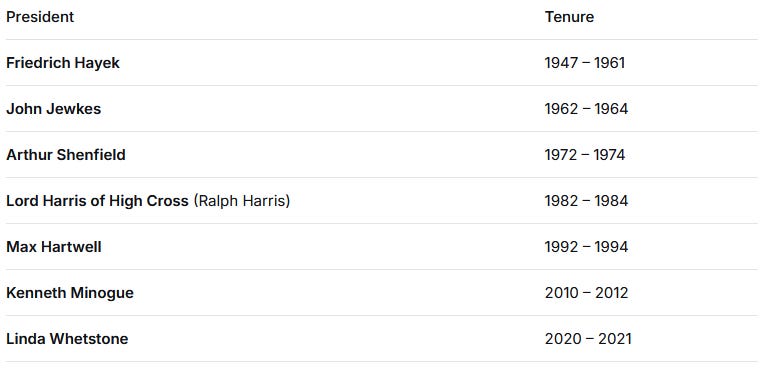This screenshot has width=778, height=374.
Task: Click the 2020 – 2021 tenure value
Action: click(x=588, y=339)
